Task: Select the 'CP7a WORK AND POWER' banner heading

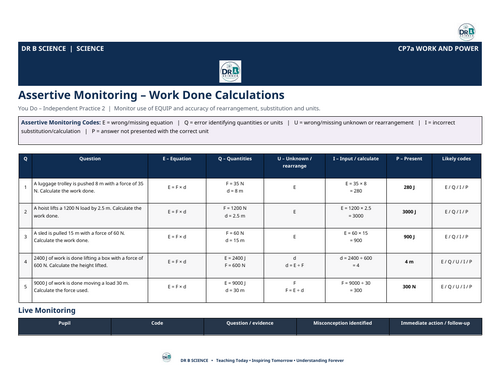Action: pyautogui.click(x=438, y=49)
